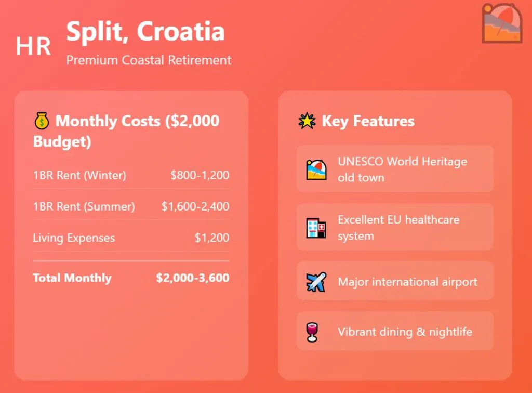The width and height of the screenshot is (532, 393).
Task: Select the 1BR Rent (Summer) row
Action: pyautogui.click(x=131, y=206)
